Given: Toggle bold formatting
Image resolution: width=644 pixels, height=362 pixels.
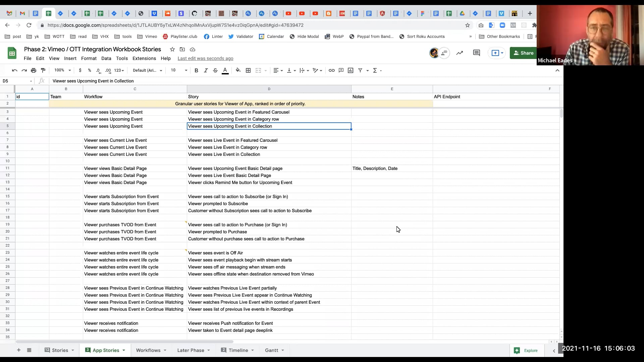Looking at the screenshot, I should coord(196,70).
